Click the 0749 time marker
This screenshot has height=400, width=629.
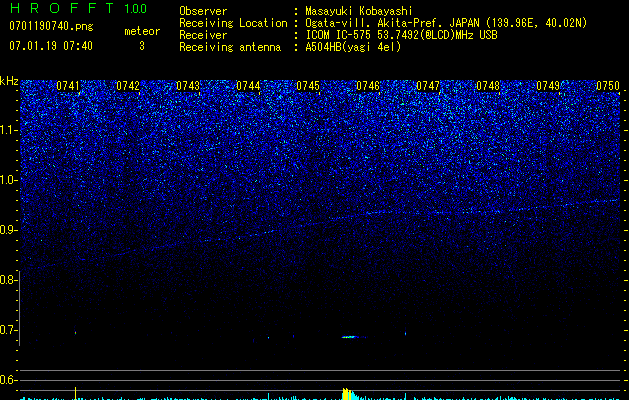(x=548, y=86)
